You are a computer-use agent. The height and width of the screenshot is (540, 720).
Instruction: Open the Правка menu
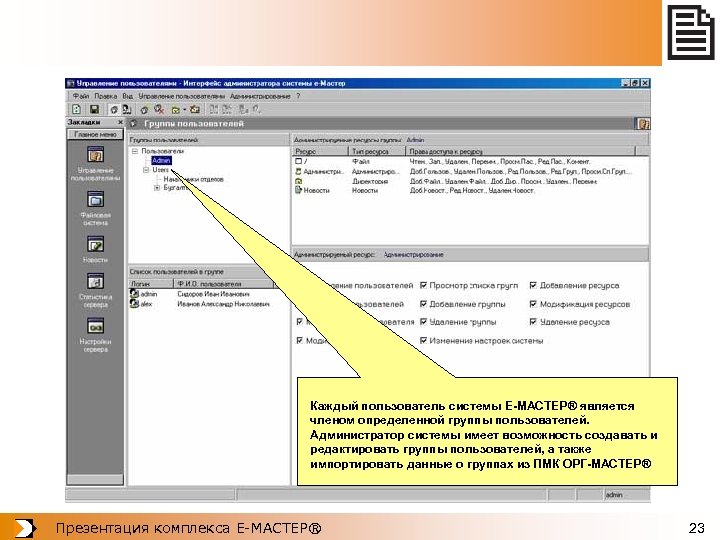pos(106,96)
